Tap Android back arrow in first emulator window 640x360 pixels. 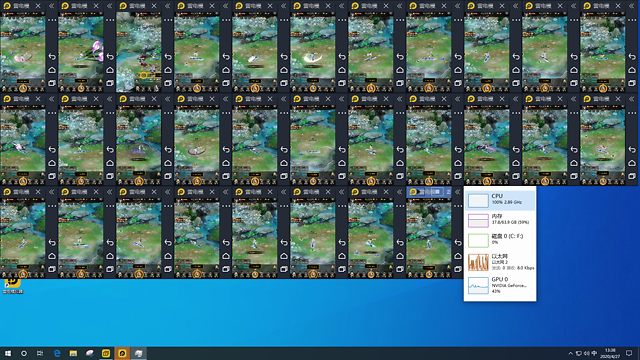pos(52,56)
